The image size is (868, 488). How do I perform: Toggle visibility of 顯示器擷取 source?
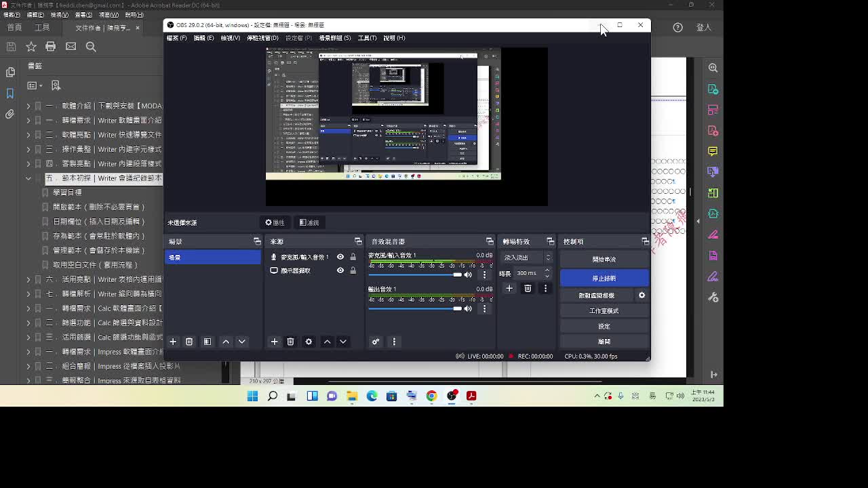click(x=340, y=270)
